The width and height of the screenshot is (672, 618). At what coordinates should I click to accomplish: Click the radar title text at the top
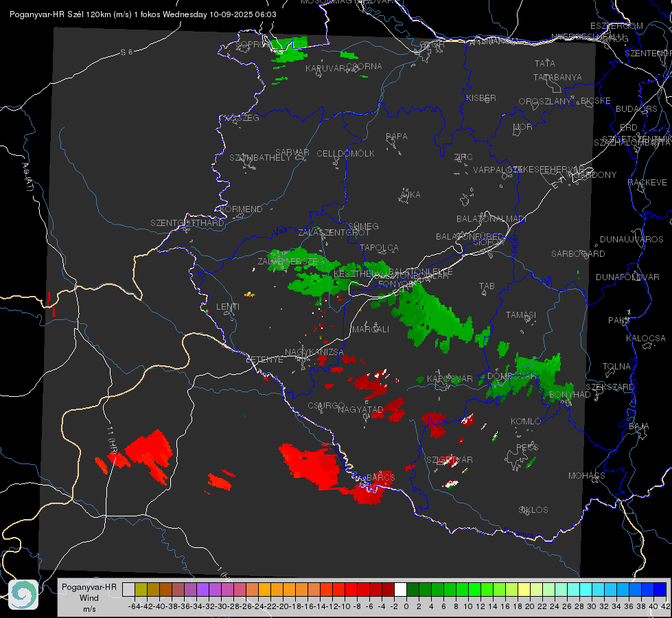tap(143, 14)
